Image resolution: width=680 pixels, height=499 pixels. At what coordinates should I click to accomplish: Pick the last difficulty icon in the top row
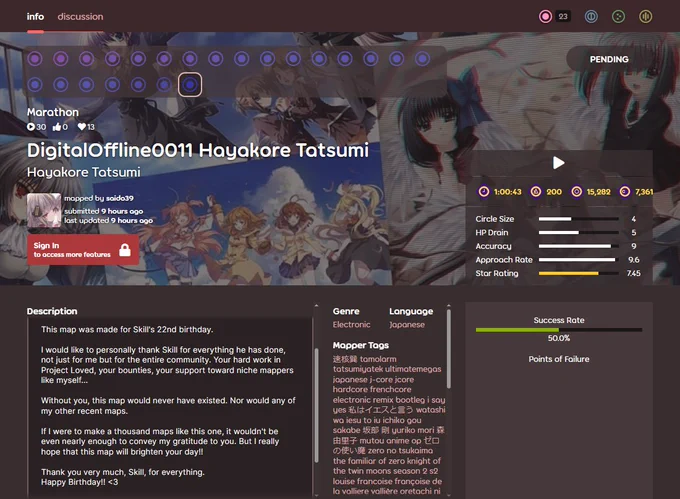(x=422, y=59)
